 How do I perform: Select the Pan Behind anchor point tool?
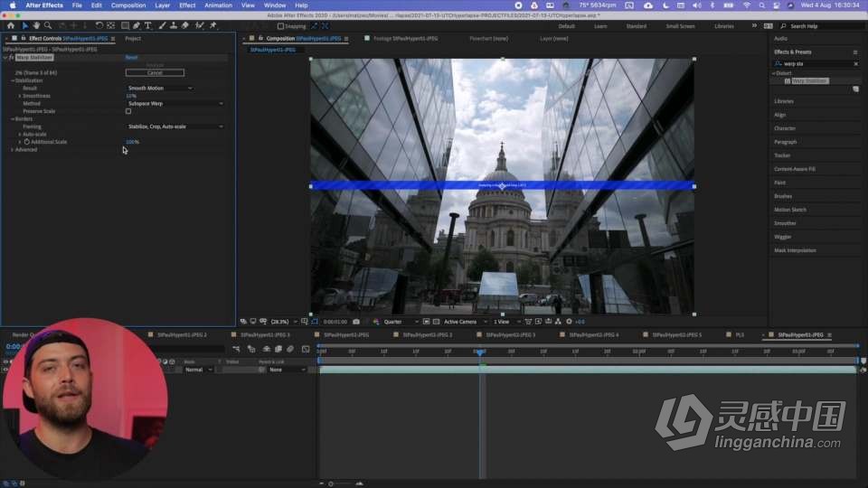click(x=110, y=25)
